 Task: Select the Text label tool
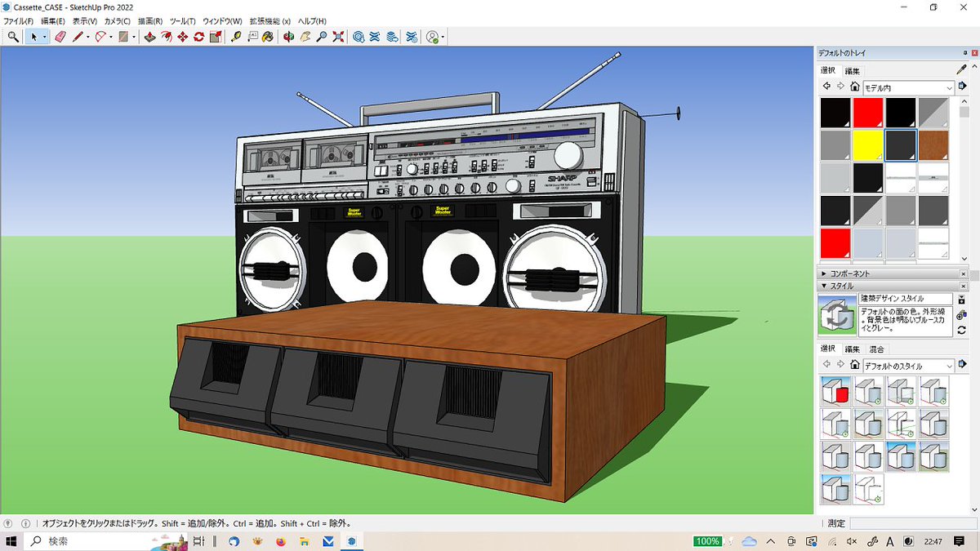coord(252,37)
